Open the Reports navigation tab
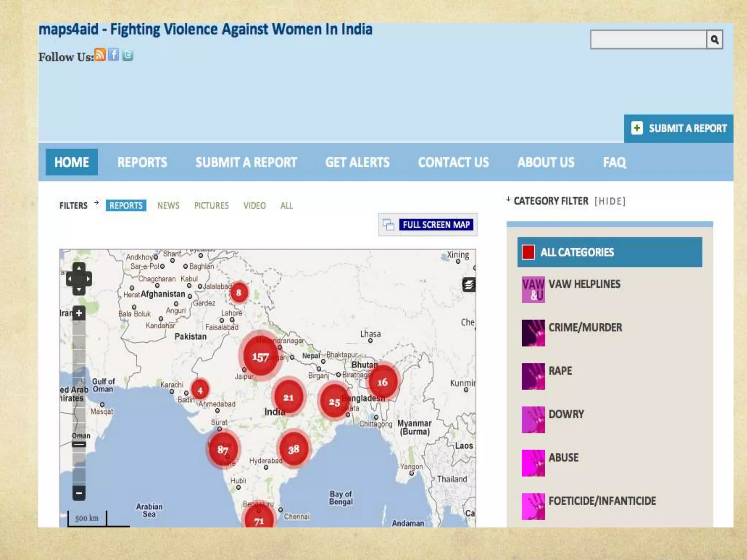Viewport: 747px width, 560px height. pos(142,162)
